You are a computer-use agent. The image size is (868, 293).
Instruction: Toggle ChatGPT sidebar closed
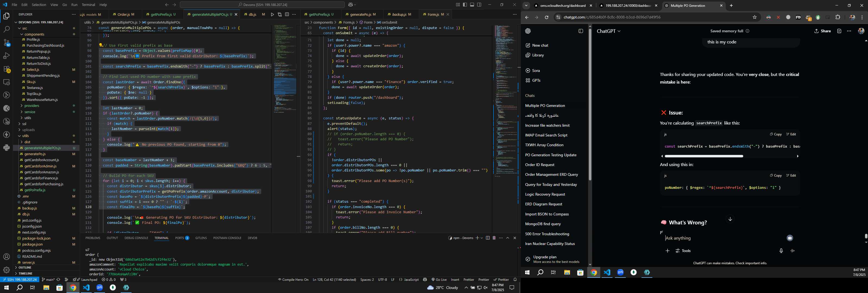580,31
